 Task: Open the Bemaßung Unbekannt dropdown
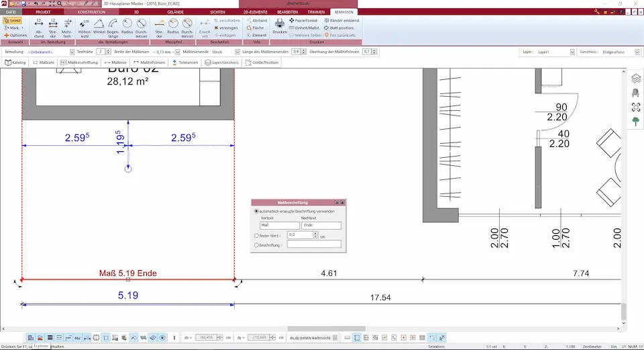click(72, 52)
